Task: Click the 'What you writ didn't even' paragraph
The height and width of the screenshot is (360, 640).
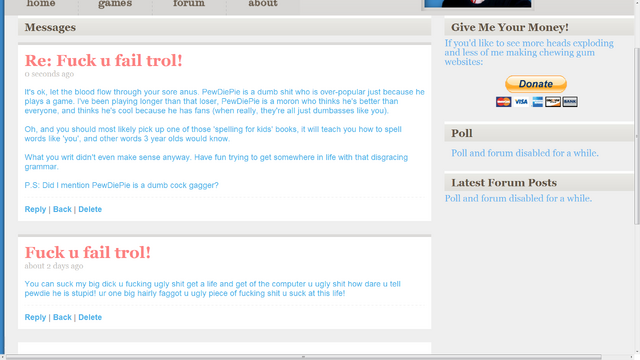Action: pos(216,162)
